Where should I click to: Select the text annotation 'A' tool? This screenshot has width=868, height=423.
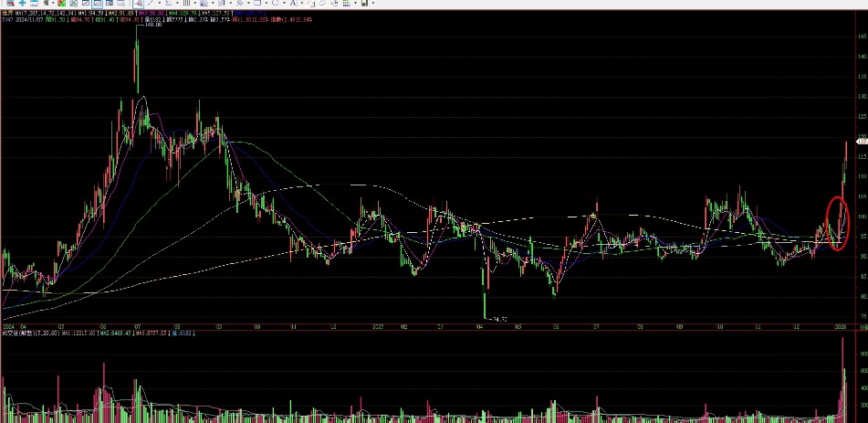pyautogui.click(x=293, y=4)
